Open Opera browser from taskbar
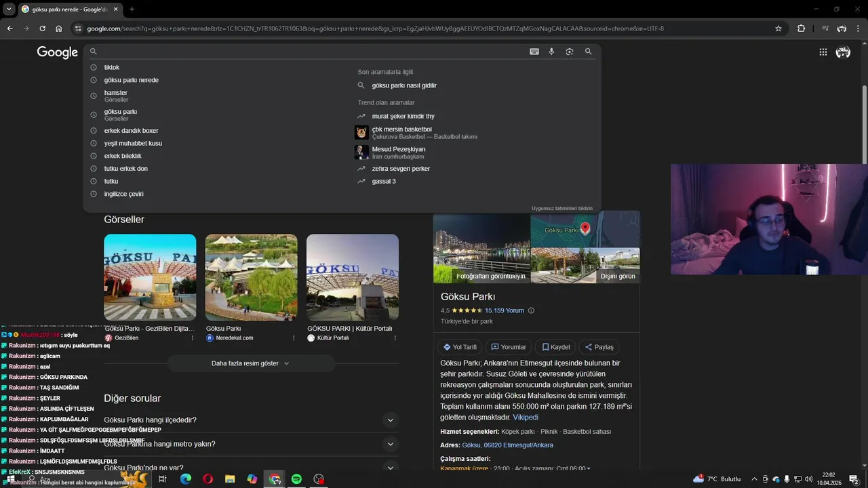Screen dimensions: 868x488 coord(208,479)
